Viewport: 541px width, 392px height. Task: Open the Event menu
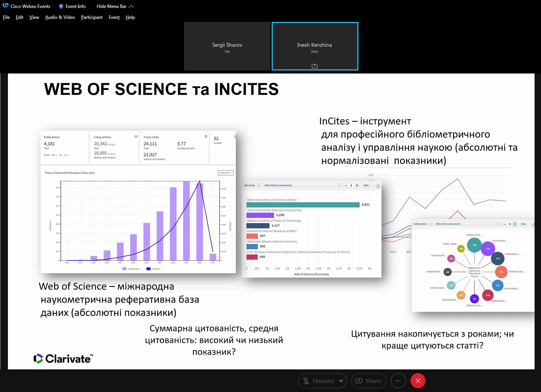pos(114,17)
